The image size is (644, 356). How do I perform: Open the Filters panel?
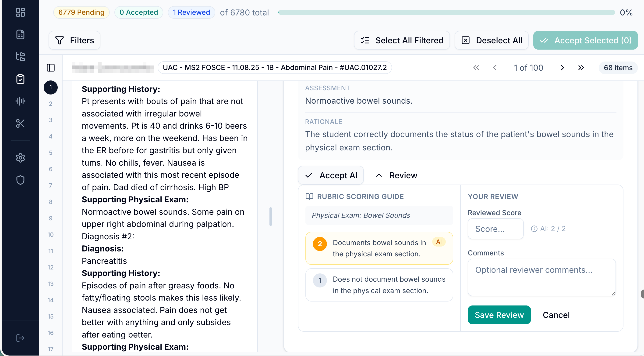(x=74, y=40)
